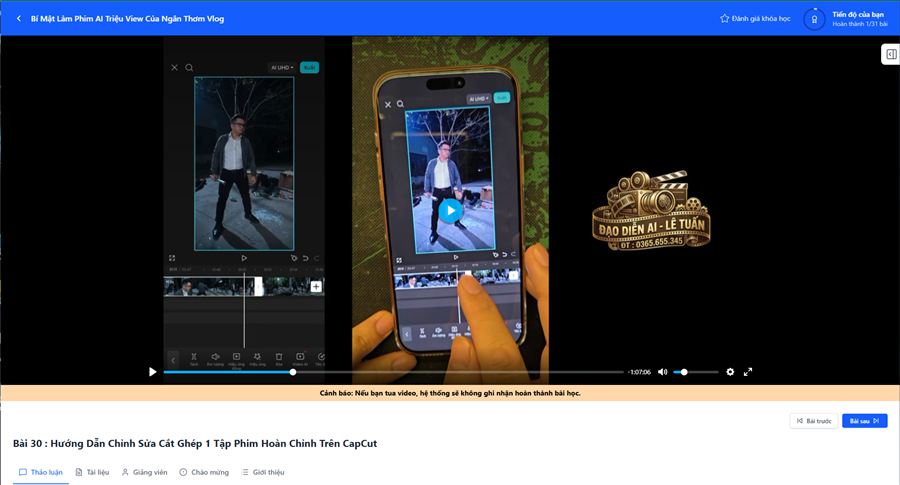The width and height of the screenshot is (900, 485).
Task: Go to next lesson Bài sau
Action: [864, 421]
